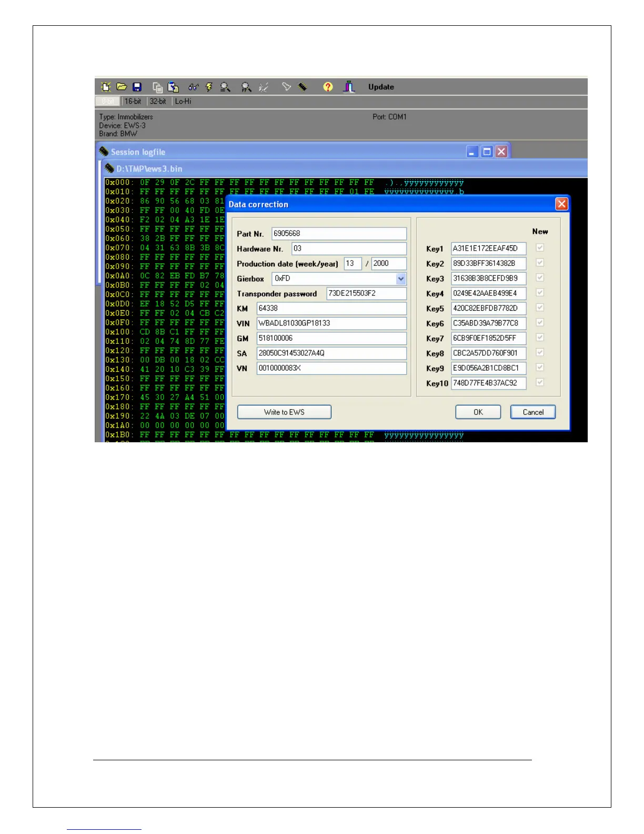644x834 pixels.
Task: Click the New file toolbar icon
Action: 106,87
